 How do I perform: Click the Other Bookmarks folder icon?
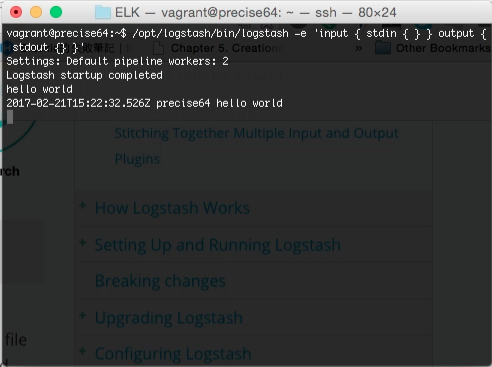383,48
